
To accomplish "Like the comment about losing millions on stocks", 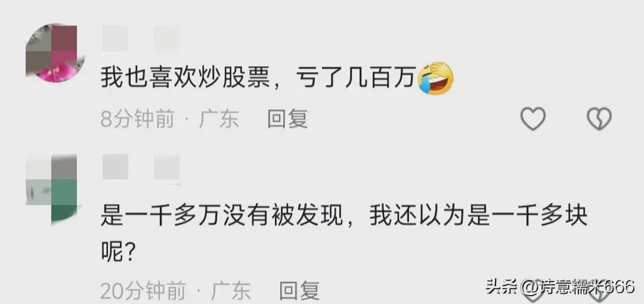I will coord(532,119).
